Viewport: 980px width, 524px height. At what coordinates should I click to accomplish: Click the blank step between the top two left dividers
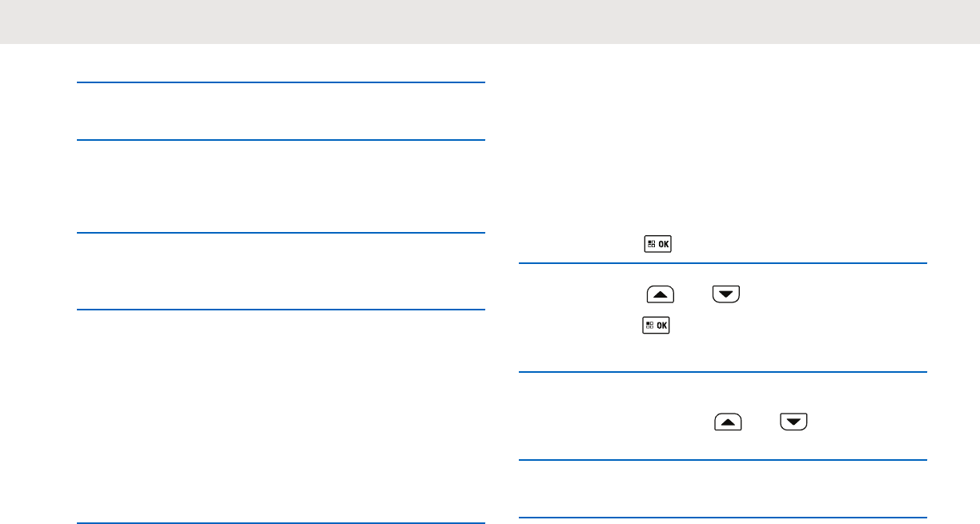click(x=281, y=111)
